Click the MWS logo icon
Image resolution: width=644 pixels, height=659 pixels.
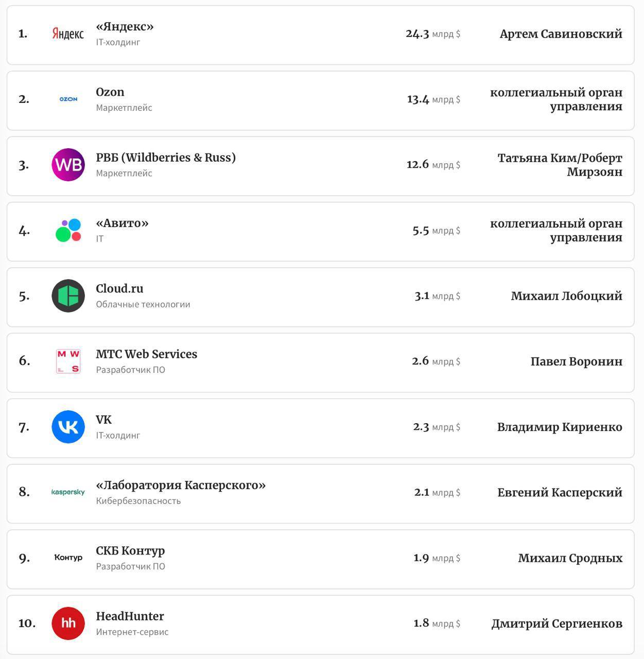coord(68,361)
